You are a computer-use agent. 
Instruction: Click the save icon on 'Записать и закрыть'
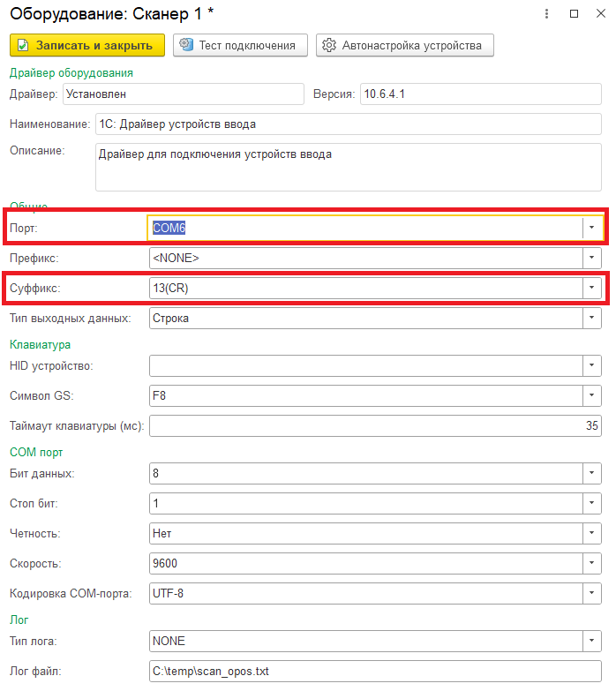tap(23, 45)
